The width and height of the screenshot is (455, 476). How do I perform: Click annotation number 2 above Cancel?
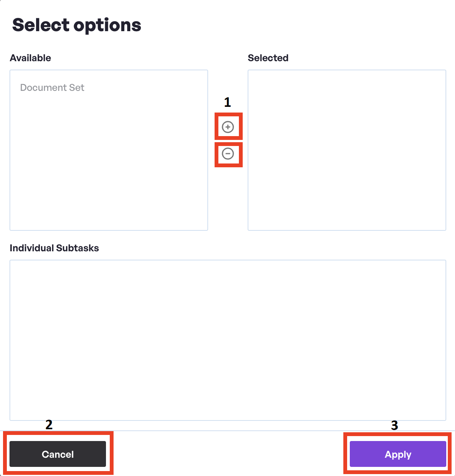(x=49, y=425)
